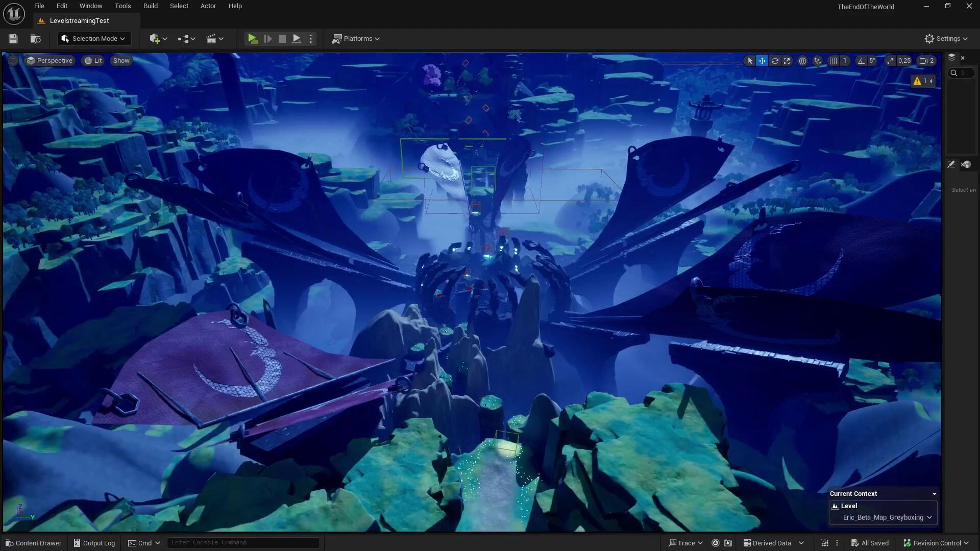The width and height of the screenshot is (980, 551).
Task: Change the grid snap value 1
Action: (x=845, y=61)
